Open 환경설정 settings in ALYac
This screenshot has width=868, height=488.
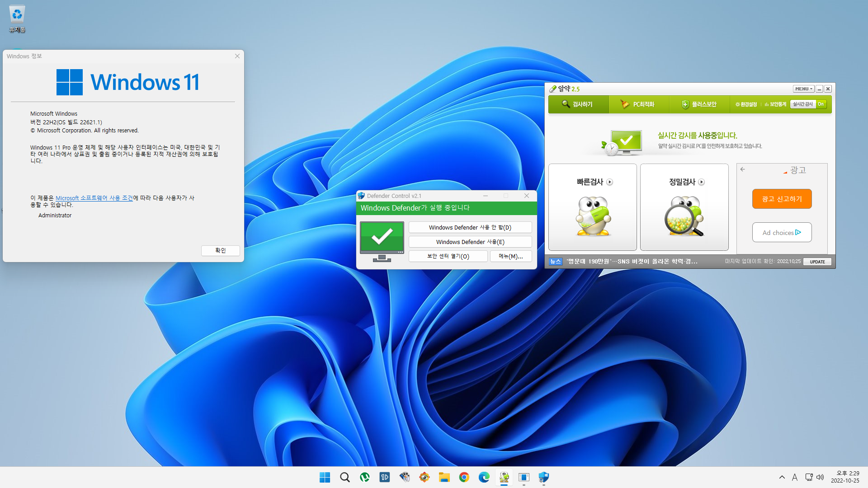[746, 104]
